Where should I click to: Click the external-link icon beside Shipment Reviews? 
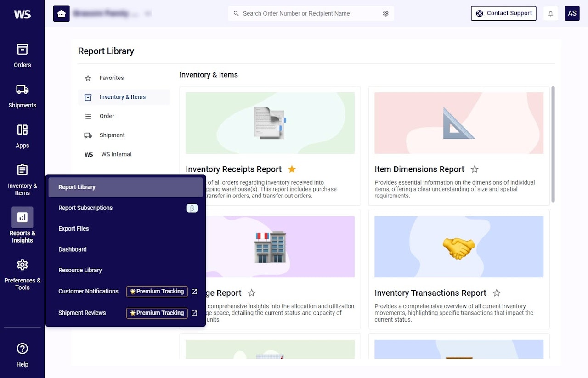coord(194,313)
